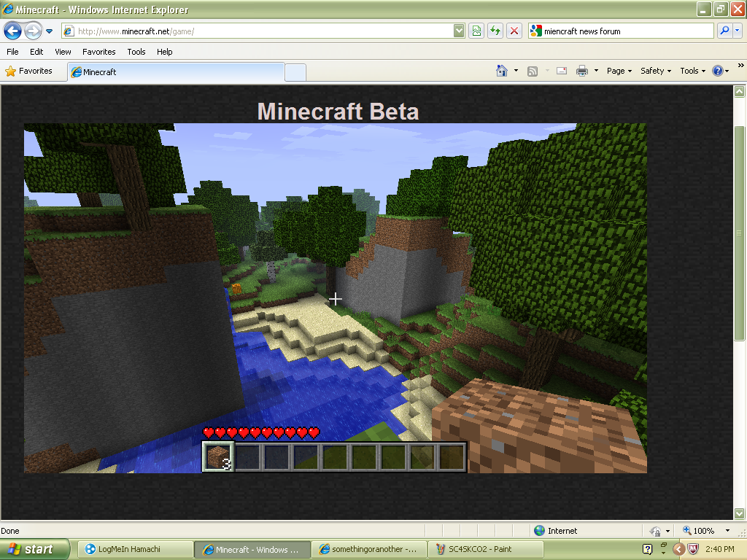Go forward with the browser Forward arrow
747x560 pixels.
33,31
